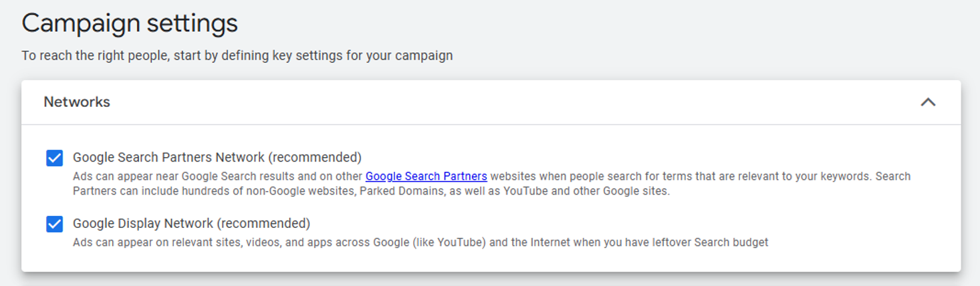Click the Networks section header title
The height and width of the screenshot is (286, 980).
click(77, 102)
